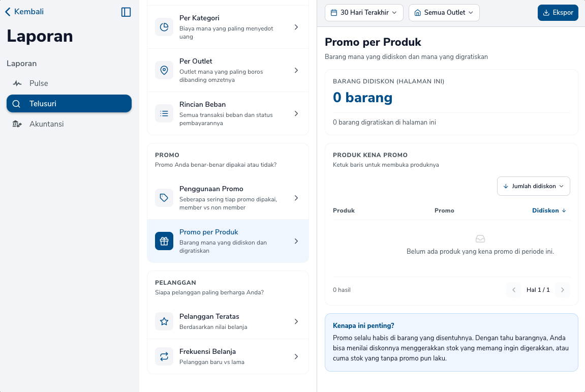The height and width of the screenshot is (392, 585).
Task: Expand Rincian Beban chevron arrow
Action: (x=296, y=113)
